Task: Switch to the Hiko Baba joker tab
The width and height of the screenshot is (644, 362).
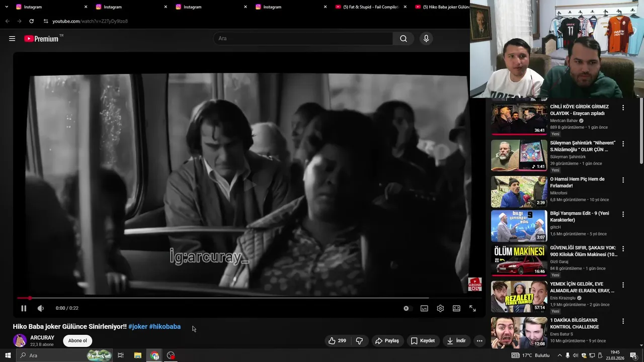Action: tap(441, 7)
